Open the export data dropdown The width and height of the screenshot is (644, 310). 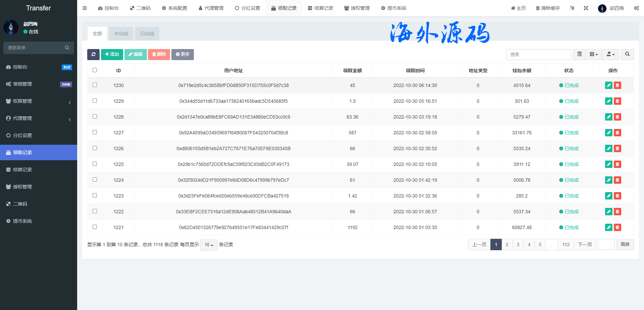610,54
